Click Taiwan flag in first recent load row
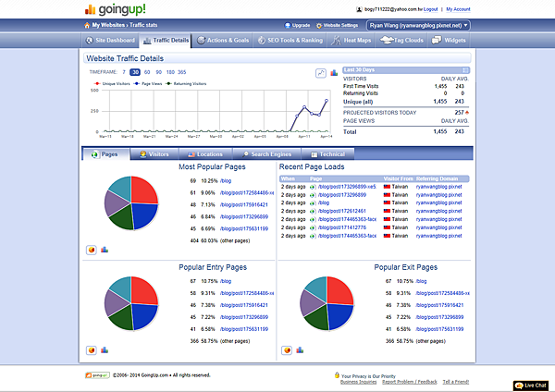555x392 pixels. [x=387, y=187]
